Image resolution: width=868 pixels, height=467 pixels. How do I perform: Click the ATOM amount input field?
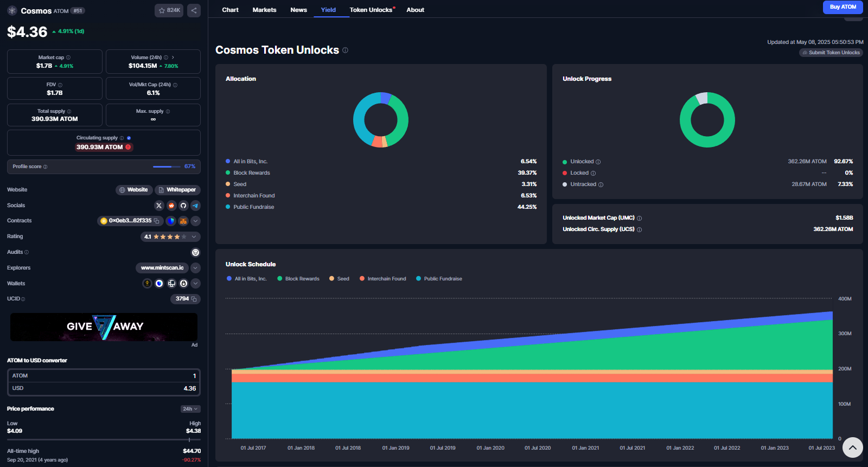(x=104, y=376)
